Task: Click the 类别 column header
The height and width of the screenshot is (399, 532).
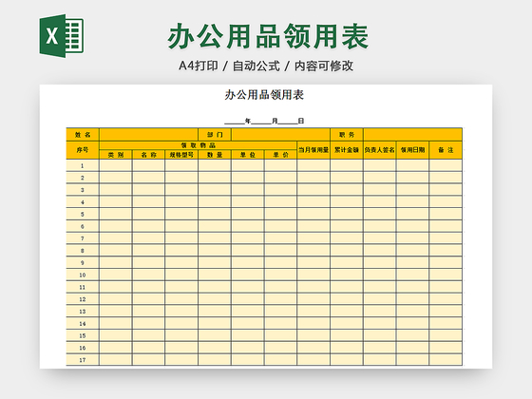Action: 116,154
